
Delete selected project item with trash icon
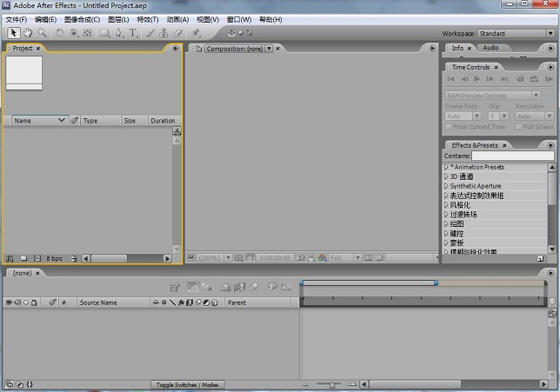pyautogui.click(x=74, y=258)
